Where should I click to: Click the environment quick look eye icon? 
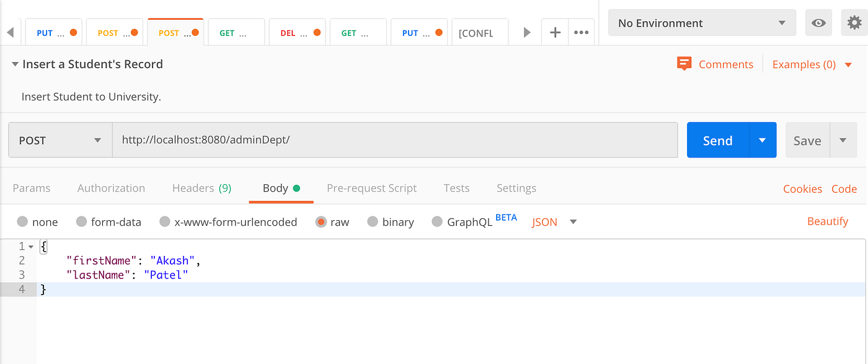click(x=818, y=22)
